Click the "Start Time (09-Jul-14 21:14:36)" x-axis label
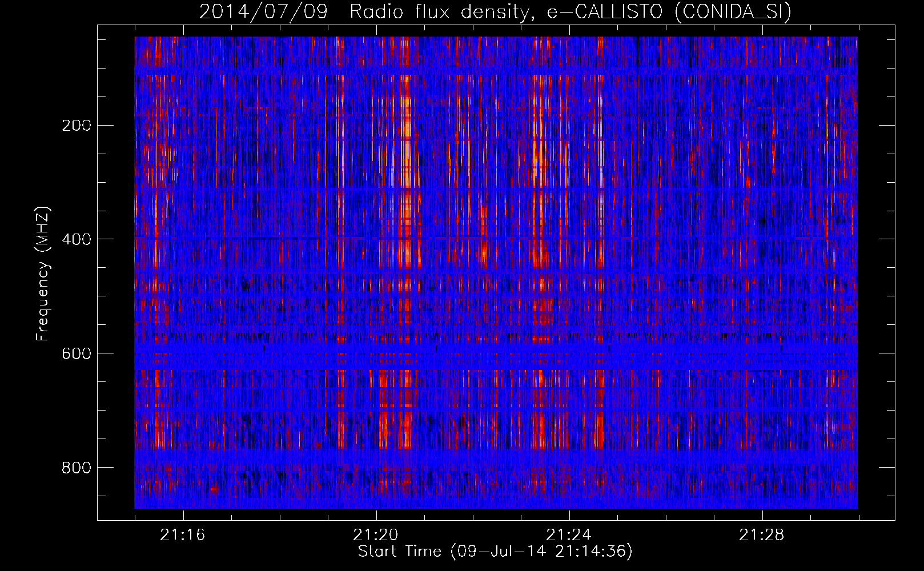 (495, 552)
